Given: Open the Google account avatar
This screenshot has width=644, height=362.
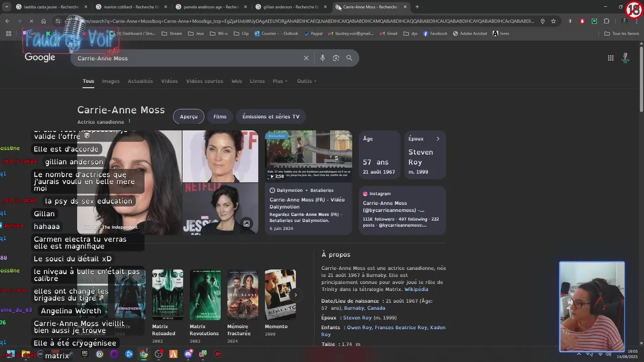Looking at the screenshot, I should [x=625, y=58].
